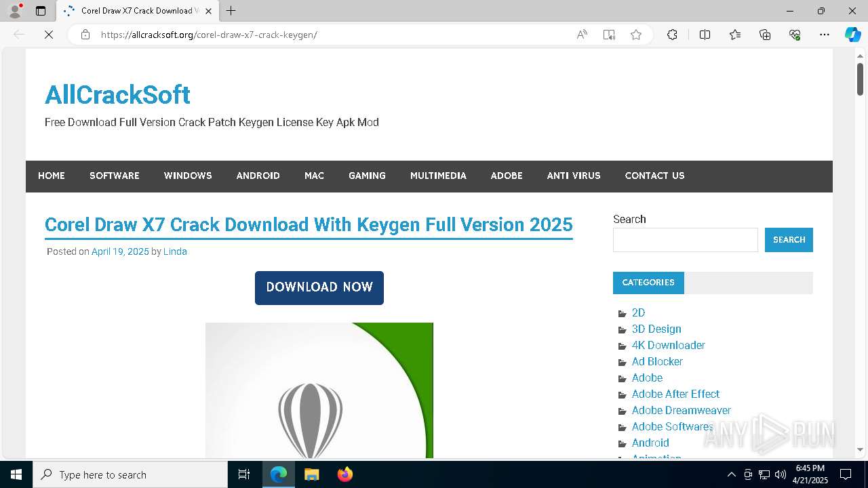The width and height of the screenshot is (868, 488).
Task: Launch Firefox from taskbar
Action: click(x=344, y=474)
